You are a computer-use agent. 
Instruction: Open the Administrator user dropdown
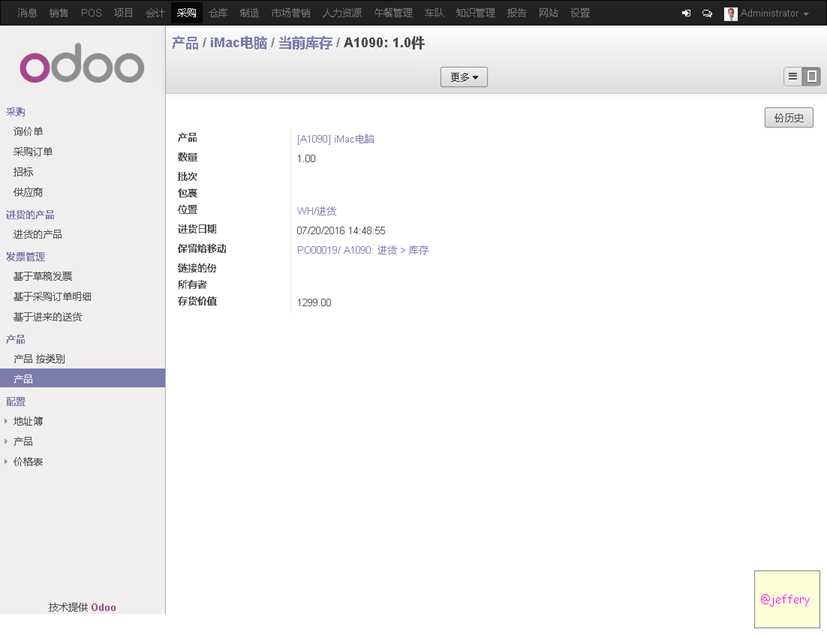[x=774, y=13]
